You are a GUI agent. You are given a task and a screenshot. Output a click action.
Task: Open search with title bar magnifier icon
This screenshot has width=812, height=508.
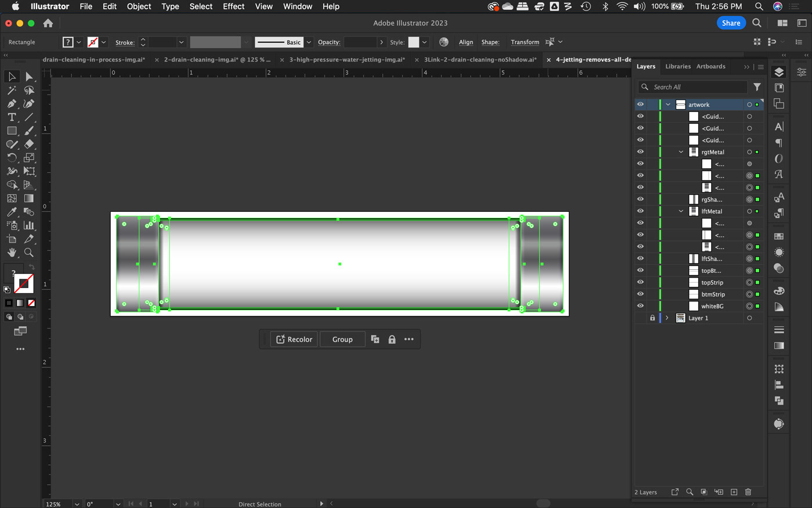[757, 23]
